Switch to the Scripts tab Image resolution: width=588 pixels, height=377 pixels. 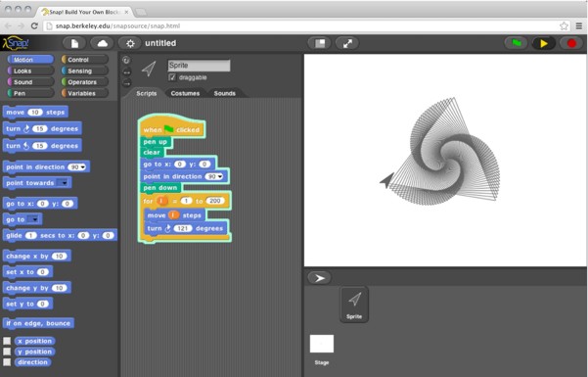[146, 93]
